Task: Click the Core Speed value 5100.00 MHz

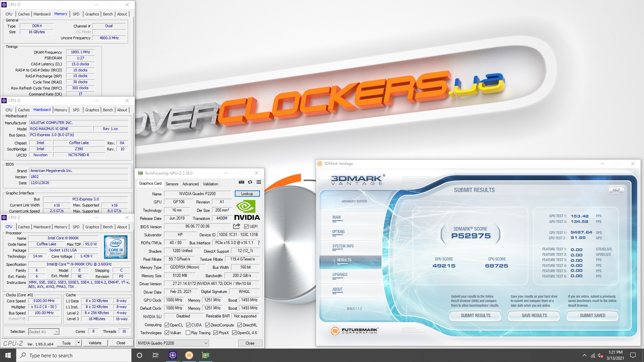Action: (x=44, y=301)
